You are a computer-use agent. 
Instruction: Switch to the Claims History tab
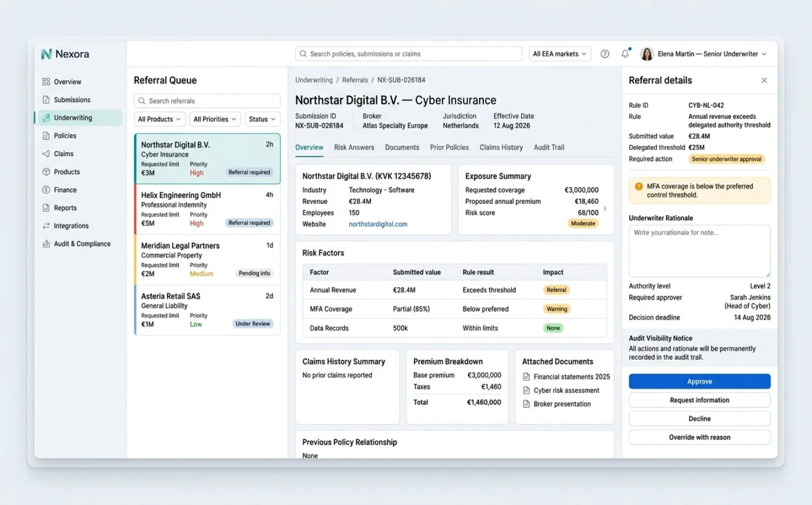coord(501,148)
